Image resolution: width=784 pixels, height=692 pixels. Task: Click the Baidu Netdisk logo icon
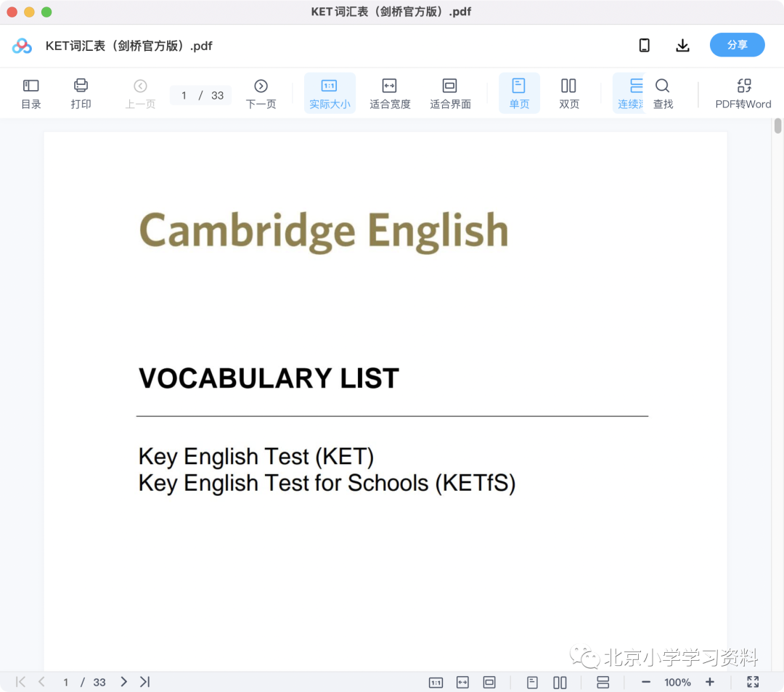22,46
